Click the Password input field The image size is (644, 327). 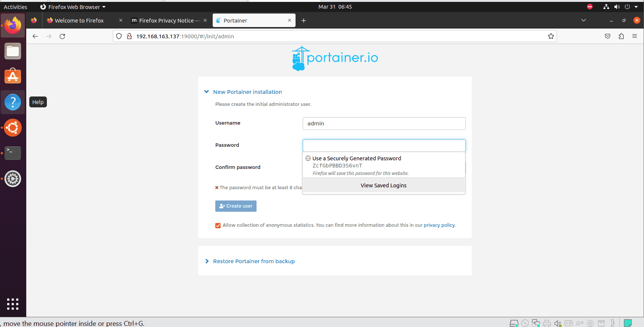(384, 146)
